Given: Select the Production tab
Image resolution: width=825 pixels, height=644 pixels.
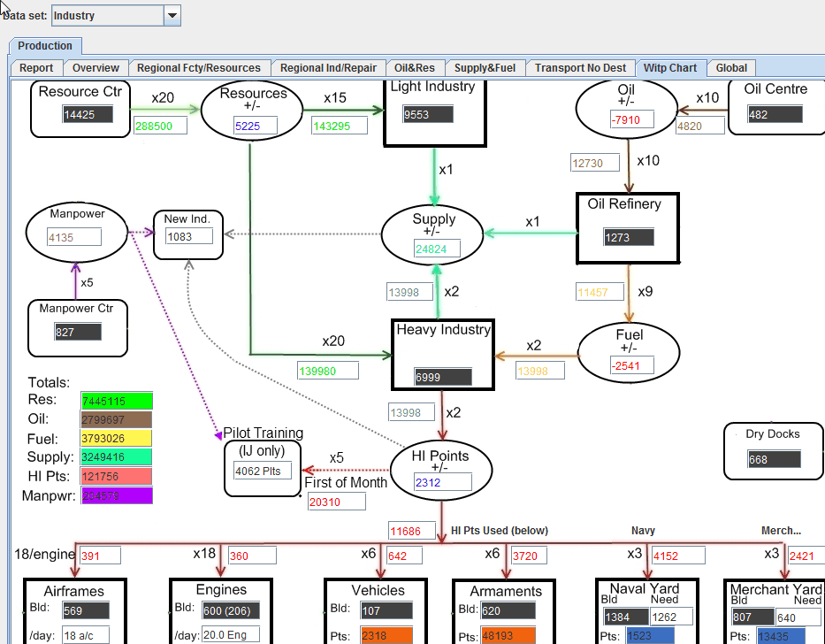Looking at the screenshot, I should pyautogui.click(x=44, y=45).
